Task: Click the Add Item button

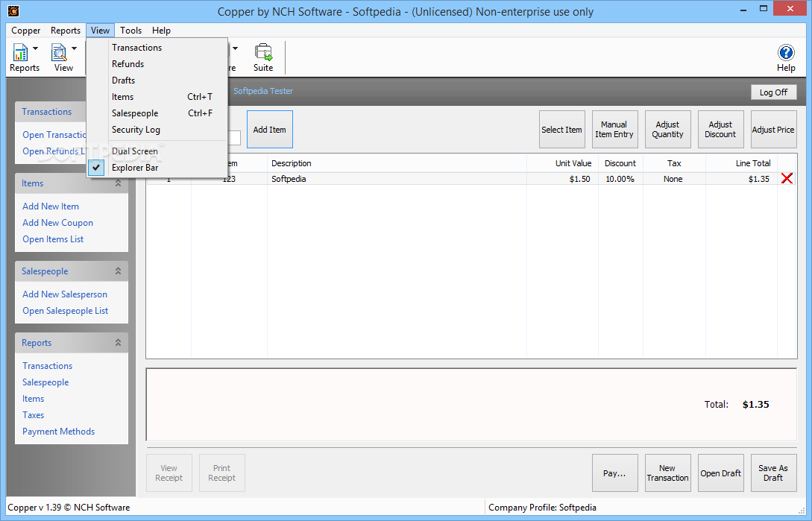Action: point(270,130)
